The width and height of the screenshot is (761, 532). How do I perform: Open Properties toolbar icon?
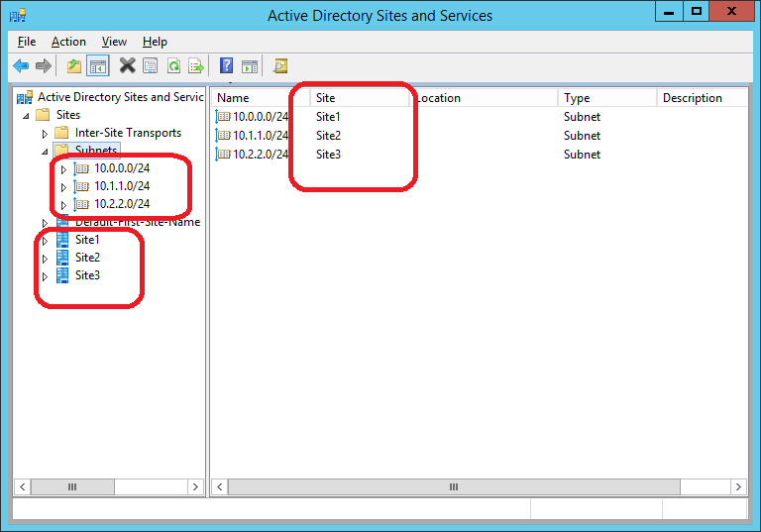click(x=150, y=65)
